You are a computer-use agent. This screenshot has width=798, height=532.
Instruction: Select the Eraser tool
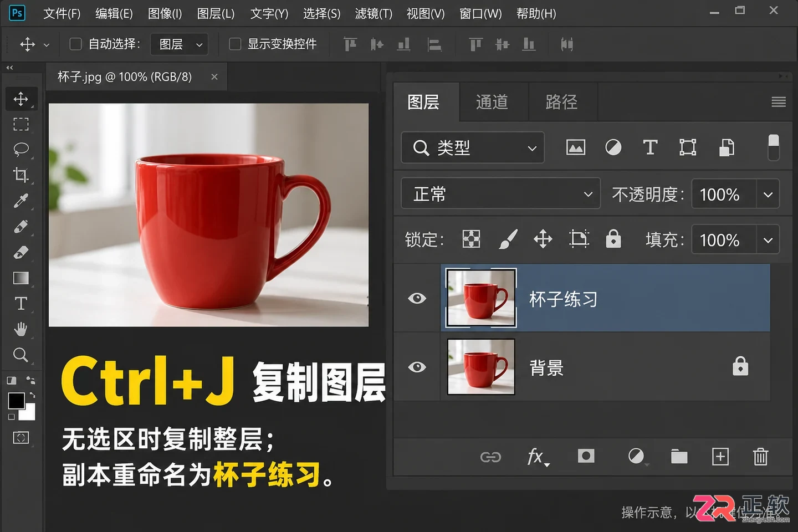tap(21, 252)
